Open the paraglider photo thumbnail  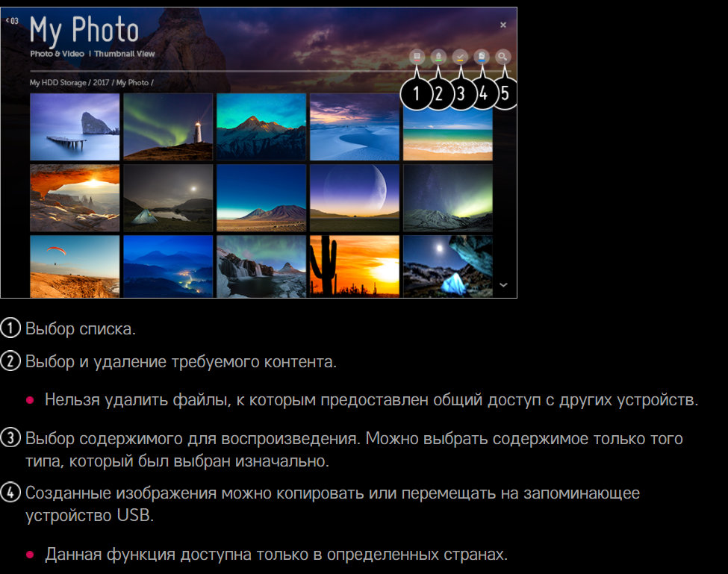point(75,266)
